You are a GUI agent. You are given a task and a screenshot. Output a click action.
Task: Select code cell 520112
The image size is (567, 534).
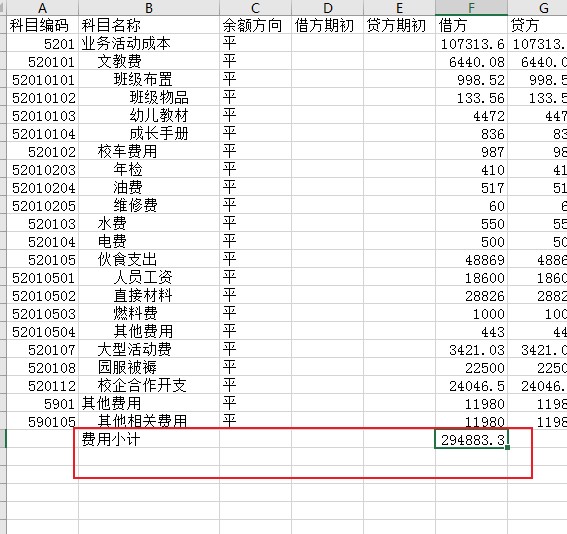point(42,385)
